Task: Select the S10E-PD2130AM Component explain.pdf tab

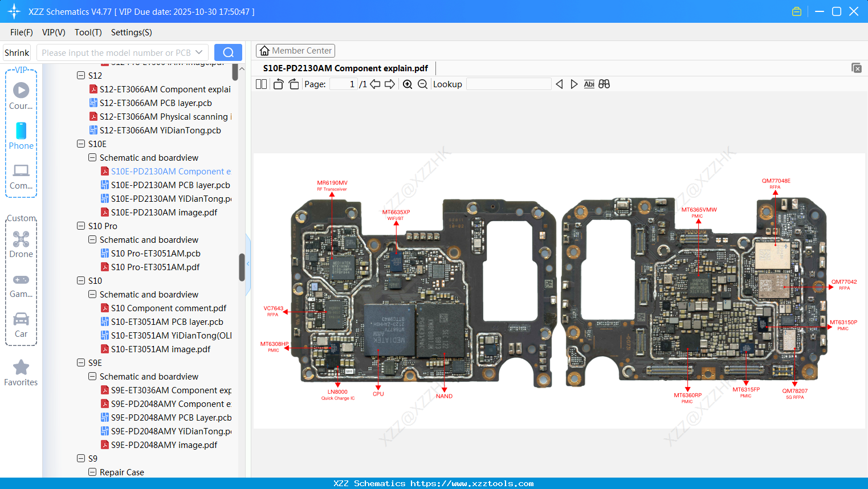Action: [x=345, y=68]
